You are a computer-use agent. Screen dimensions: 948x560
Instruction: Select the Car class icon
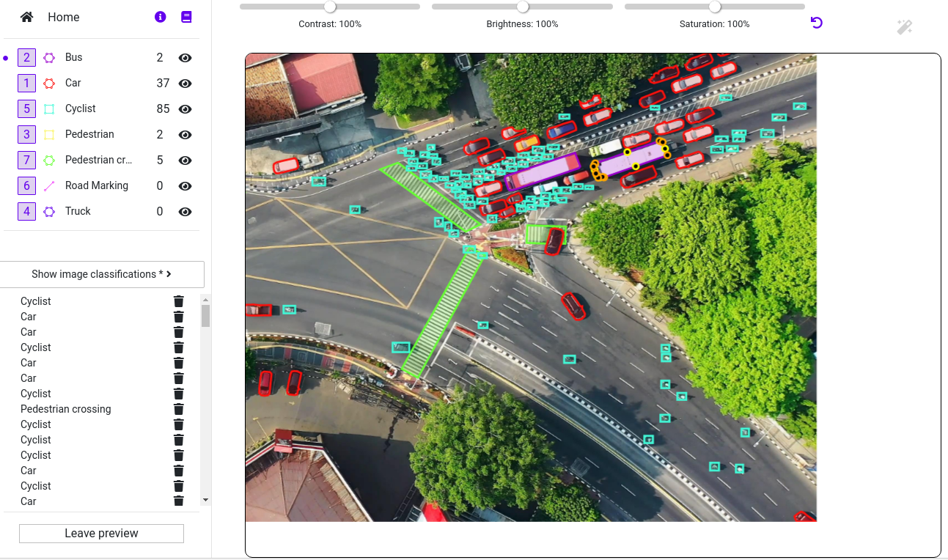[48, 83]
